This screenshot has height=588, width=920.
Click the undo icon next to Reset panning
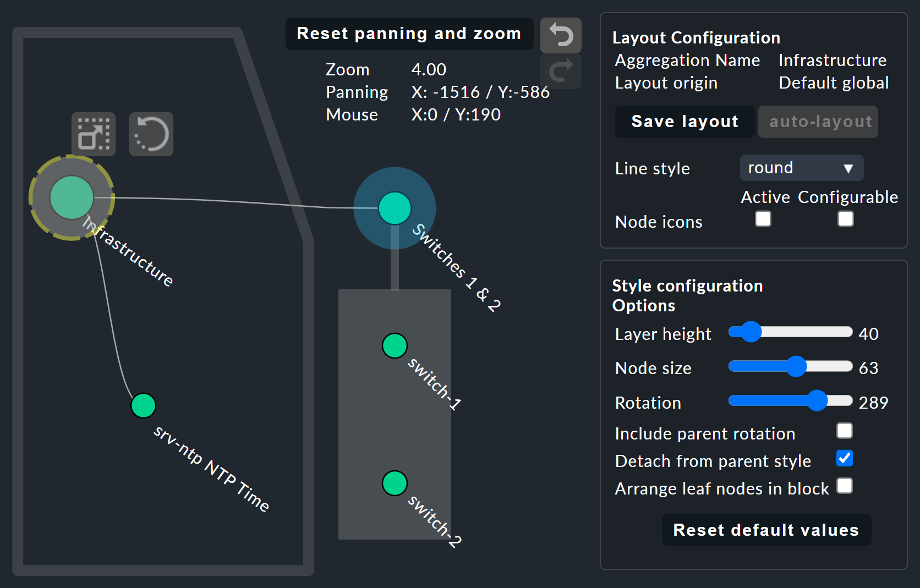(561, 35)
